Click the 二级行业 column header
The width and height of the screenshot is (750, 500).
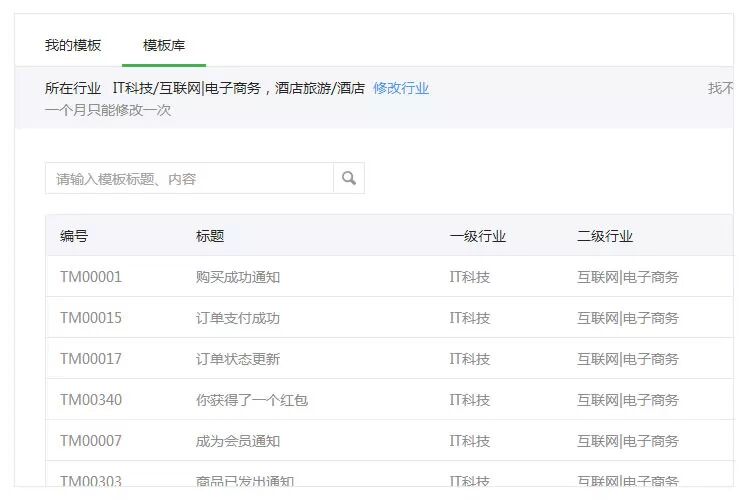tap(605, 236)
